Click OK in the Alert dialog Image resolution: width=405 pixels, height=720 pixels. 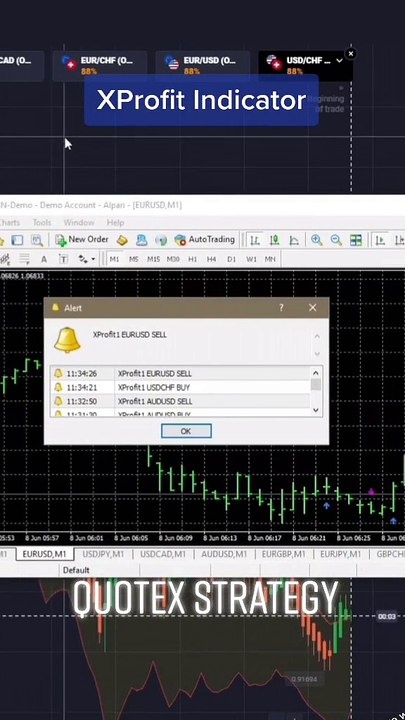[x=186, y=431]
